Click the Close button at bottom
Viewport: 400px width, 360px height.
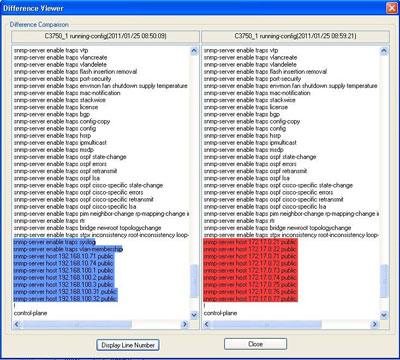coord(255,344)
